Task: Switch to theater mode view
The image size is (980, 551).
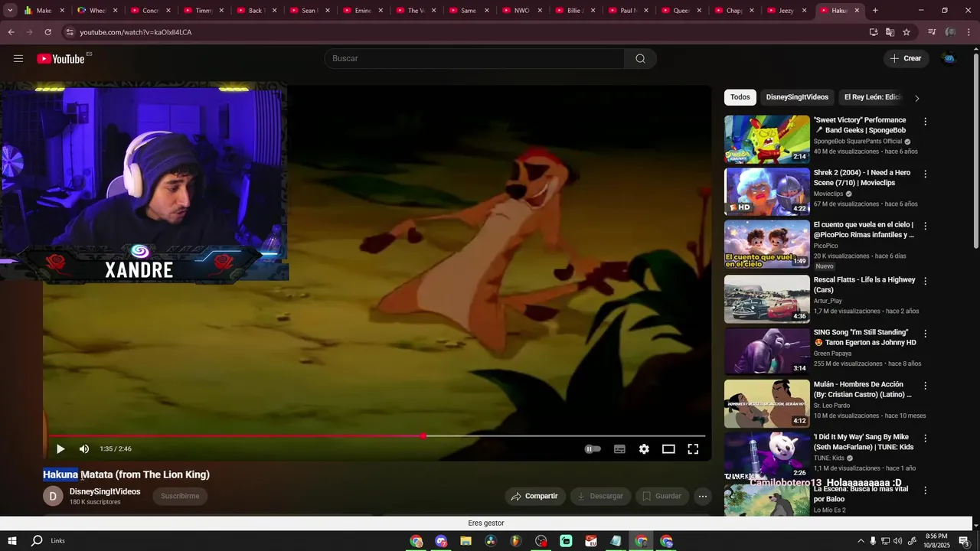Action: [668, 449]
